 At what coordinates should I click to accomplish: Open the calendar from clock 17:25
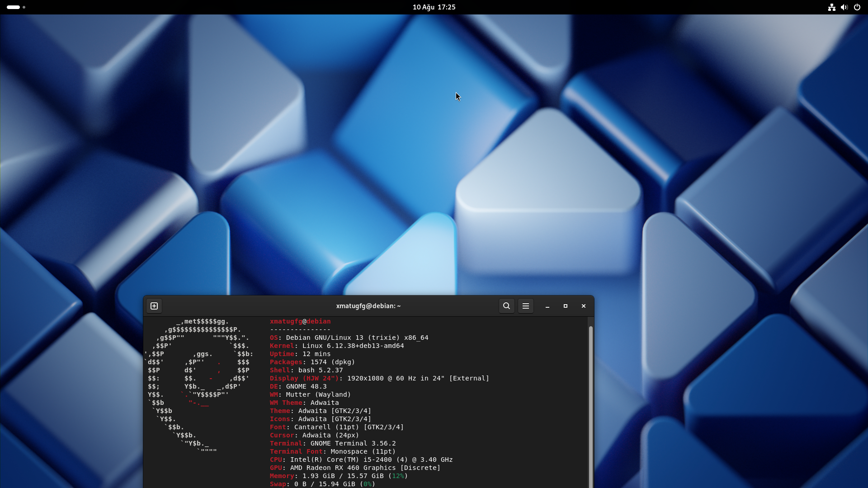[434, 7]
